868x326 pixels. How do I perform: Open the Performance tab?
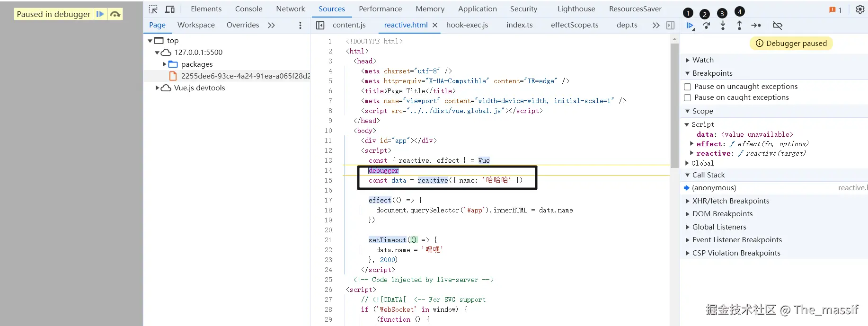point(380,9)
